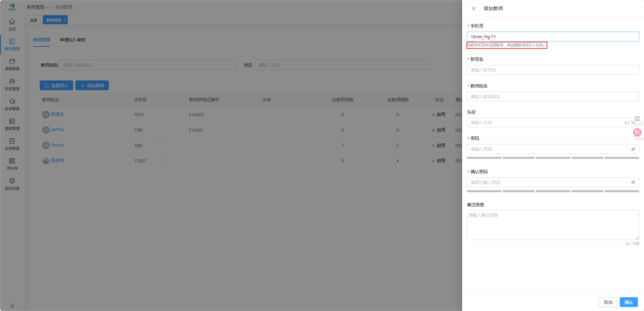The height and width of the screenshot is (311, 644).
Task: Click the 备注信息 text area
Action: coord(552,225)
